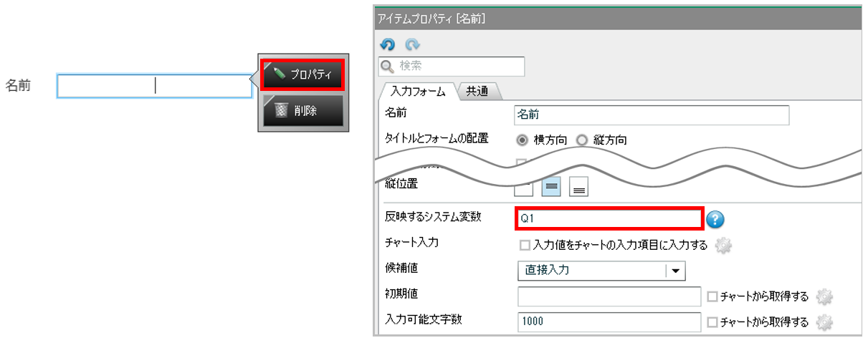The width and height of the screenshot is (868, 358).
Task: Click the 削除 button
Action: click(303, 111)
